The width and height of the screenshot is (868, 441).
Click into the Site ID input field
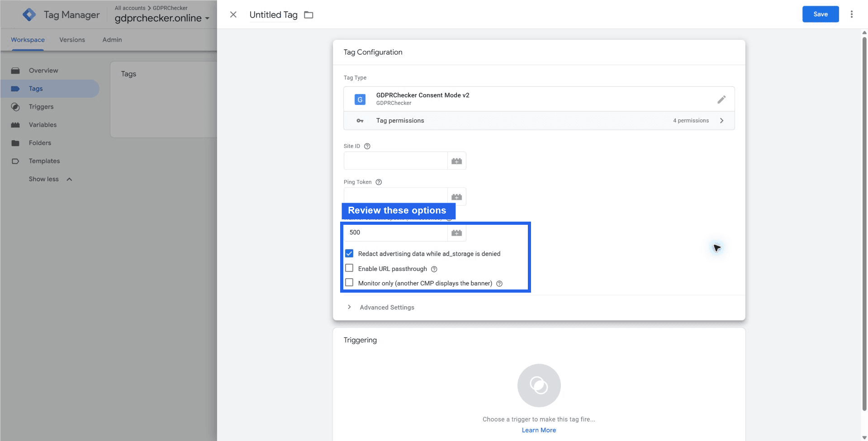click(396, 161)
